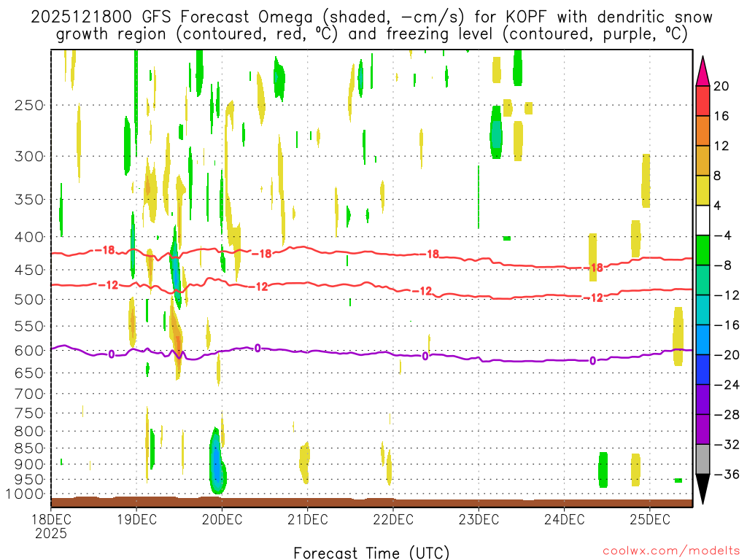Click the 25DEC date label on x-axis
This screenshot has height=560, width=747.
650,519
